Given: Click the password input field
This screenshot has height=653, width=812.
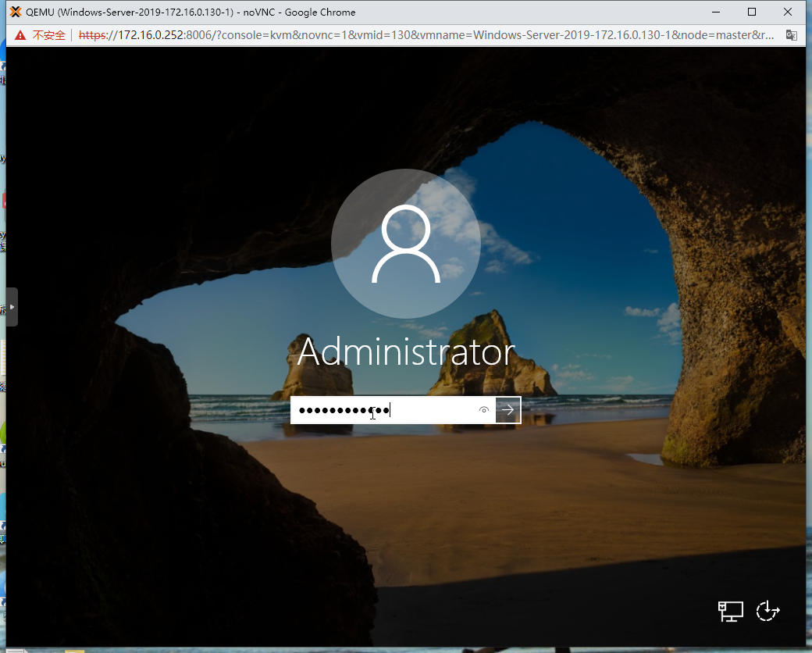Looking at the screenshot, I should point(393,410).
